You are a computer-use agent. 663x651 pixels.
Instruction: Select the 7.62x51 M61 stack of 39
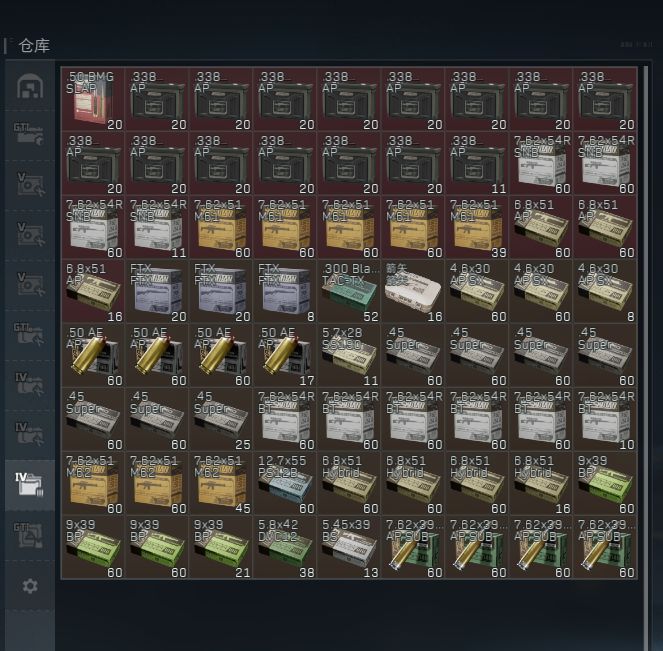click(477, 227)
